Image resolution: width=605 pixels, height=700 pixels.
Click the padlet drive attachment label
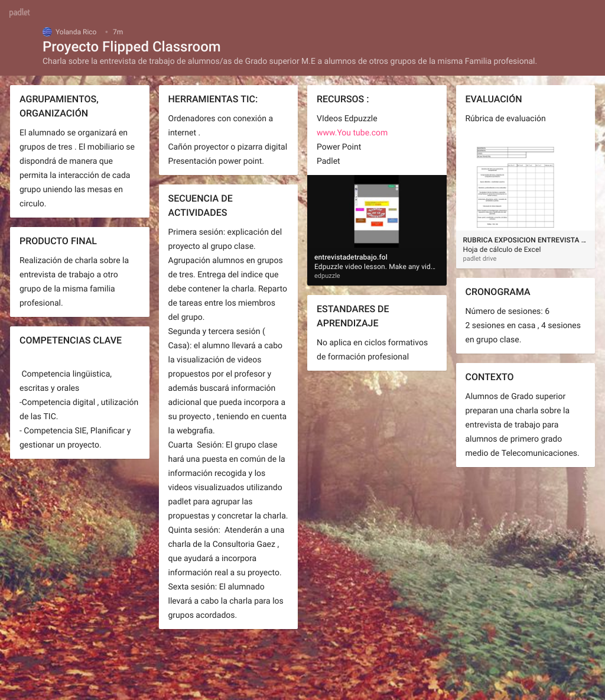click(480, 258)
